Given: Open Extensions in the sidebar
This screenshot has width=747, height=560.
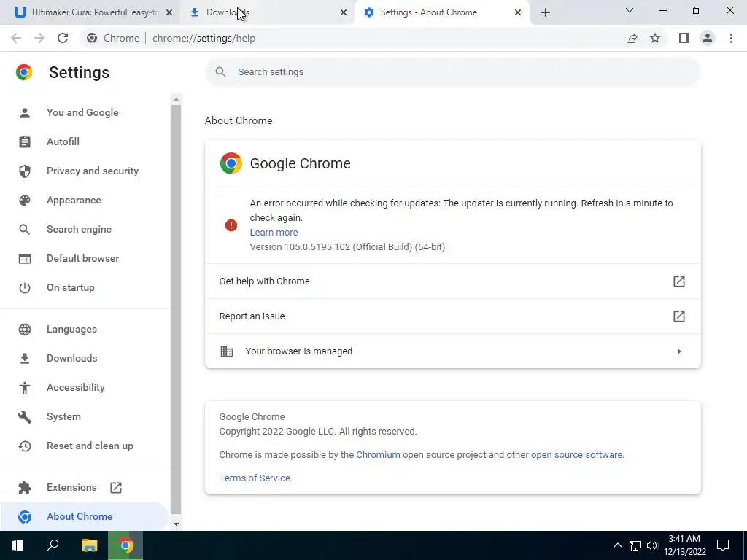Looking at the screenshot, I should (71, 487).
